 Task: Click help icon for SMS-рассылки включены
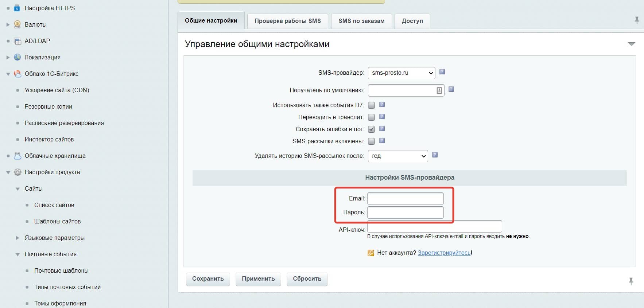tap(382, 141)
